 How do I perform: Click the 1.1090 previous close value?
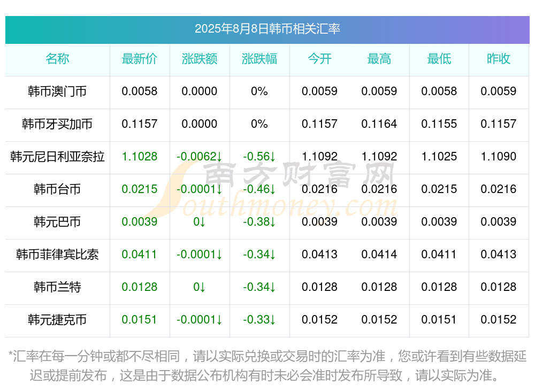[x=499, y=156]
